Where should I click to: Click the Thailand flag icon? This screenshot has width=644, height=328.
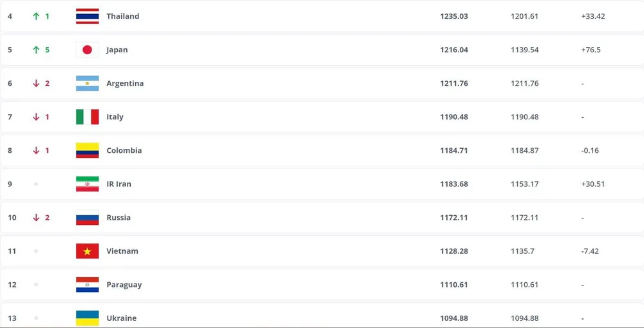(x=87, y=16)
